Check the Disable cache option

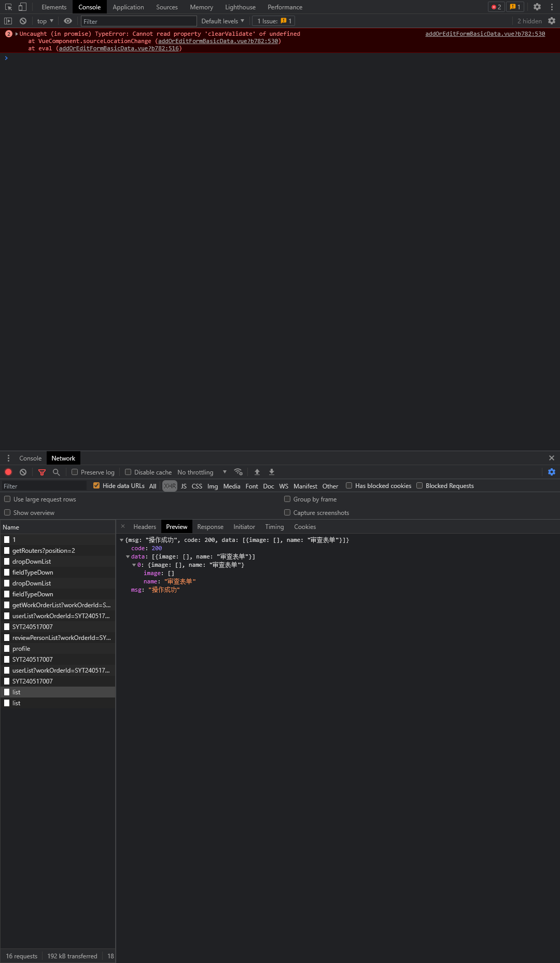pos(128,472)
